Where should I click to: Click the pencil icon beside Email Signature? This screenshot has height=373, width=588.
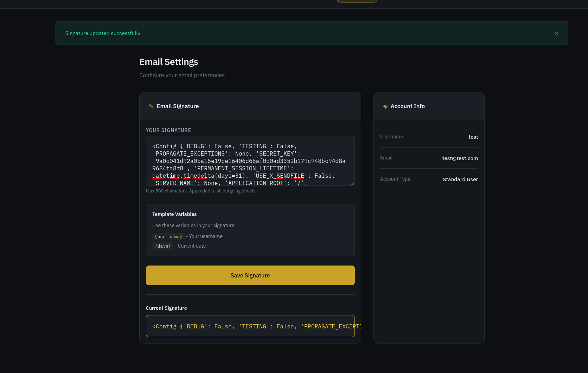151,106
